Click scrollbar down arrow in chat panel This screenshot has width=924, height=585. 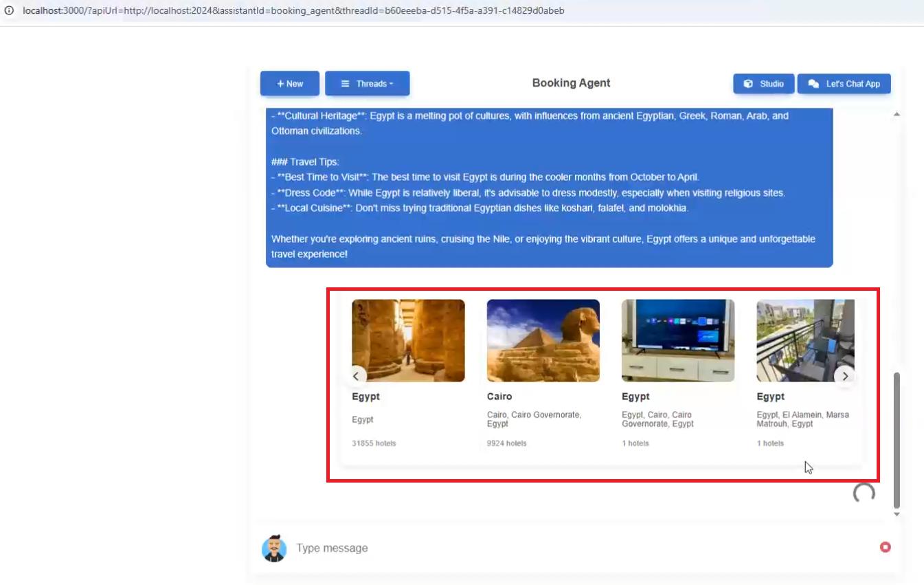tap(896, 514)
